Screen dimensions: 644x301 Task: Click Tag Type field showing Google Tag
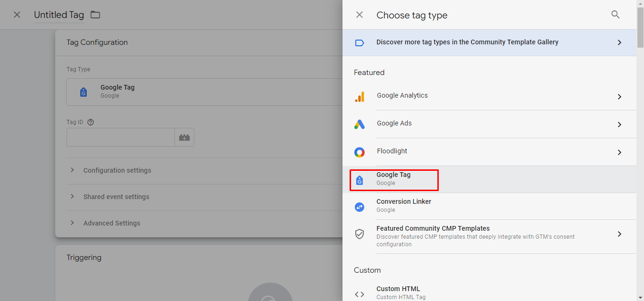tap(205, 92)
